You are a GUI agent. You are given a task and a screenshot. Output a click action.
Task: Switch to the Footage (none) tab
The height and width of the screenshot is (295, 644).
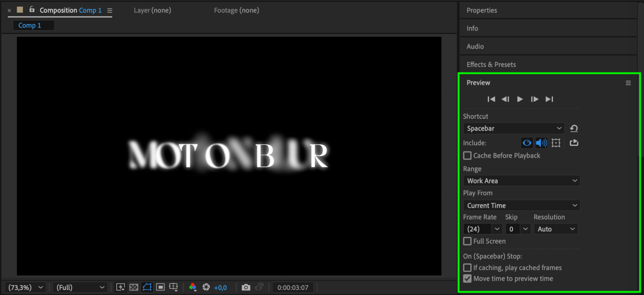236,10
